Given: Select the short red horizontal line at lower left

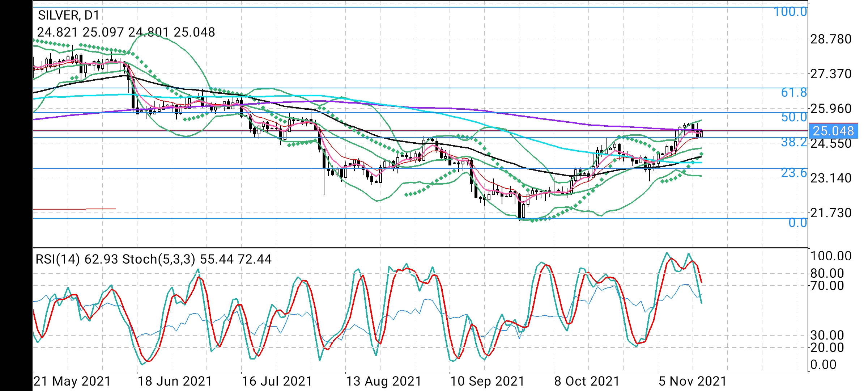Looking at the screenshot, I should point(74,209).
